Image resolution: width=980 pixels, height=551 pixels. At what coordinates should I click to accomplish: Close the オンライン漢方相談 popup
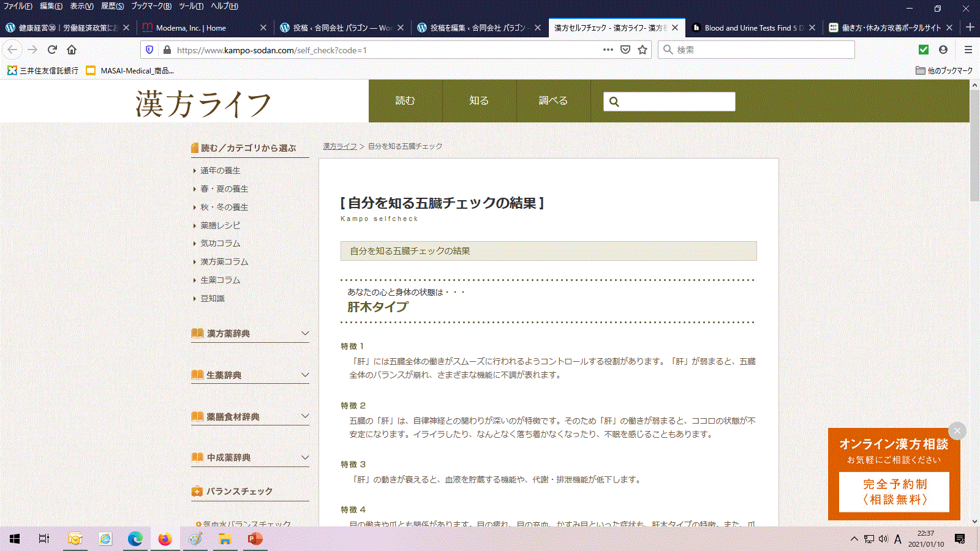click(x=957, y=431)
